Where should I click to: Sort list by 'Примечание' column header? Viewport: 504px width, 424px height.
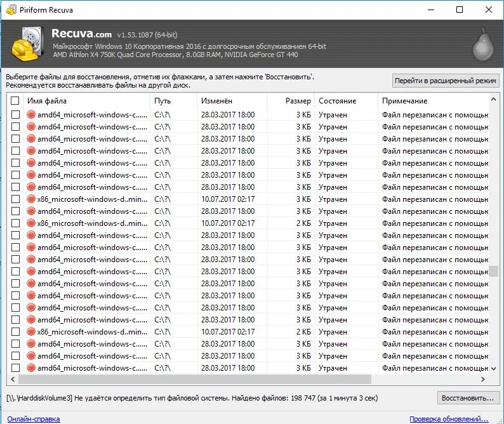[x=434, y=101]
